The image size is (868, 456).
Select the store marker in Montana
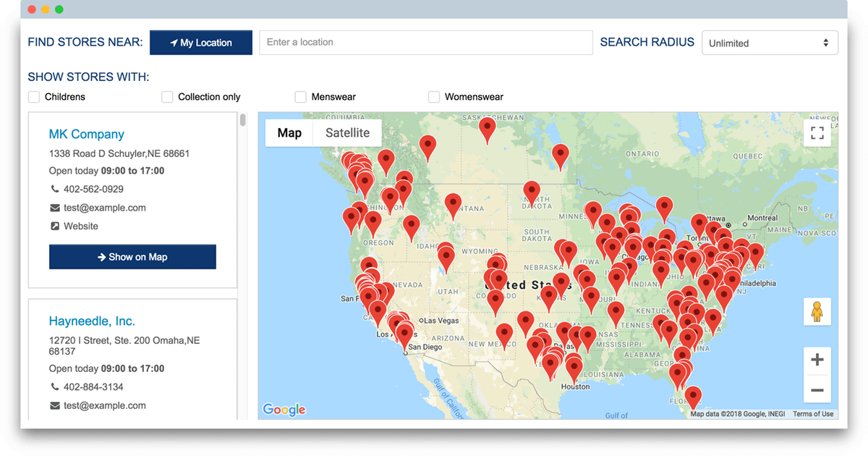pyautogui.click(x=453, y=206)
